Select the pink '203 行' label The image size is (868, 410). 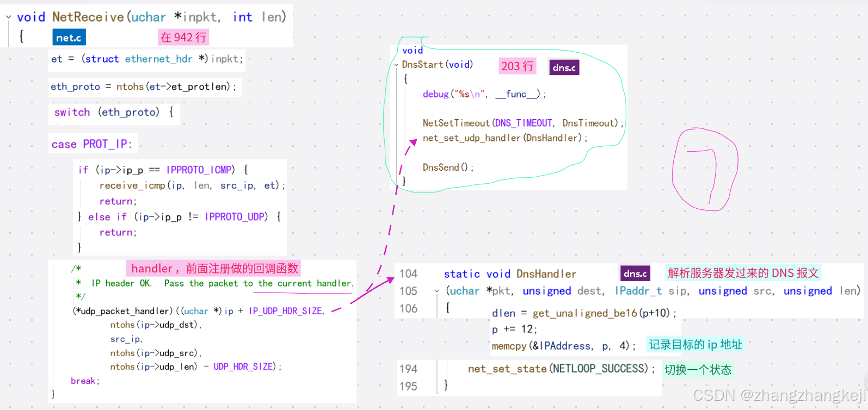(517, 66)
